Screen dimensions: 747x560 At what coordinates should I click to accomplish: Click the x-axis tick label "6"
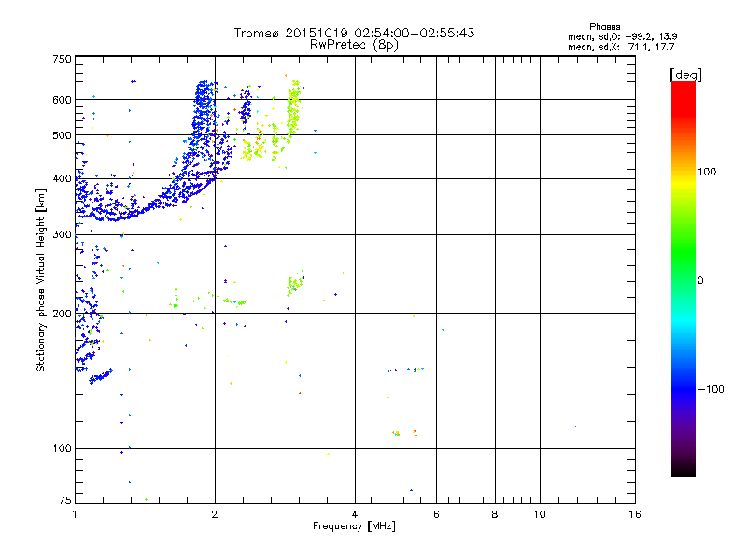pyautogui.click(x=436, y=514)
